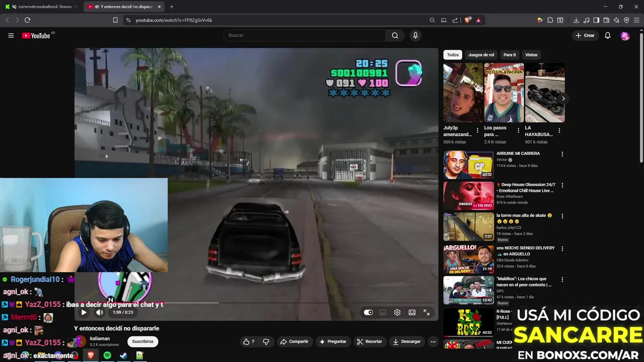Open Brave Rewards triangle icon

point(478,20)
